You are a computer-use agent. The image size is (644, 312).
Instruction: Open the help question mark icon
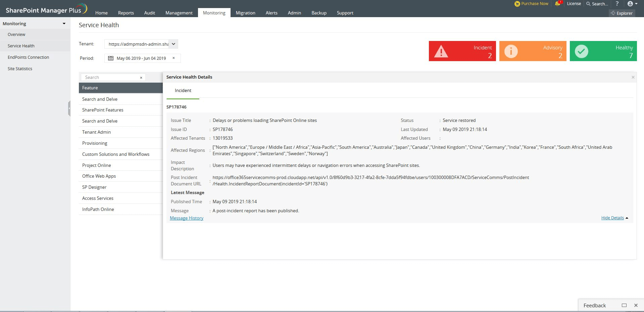point(617,4)
